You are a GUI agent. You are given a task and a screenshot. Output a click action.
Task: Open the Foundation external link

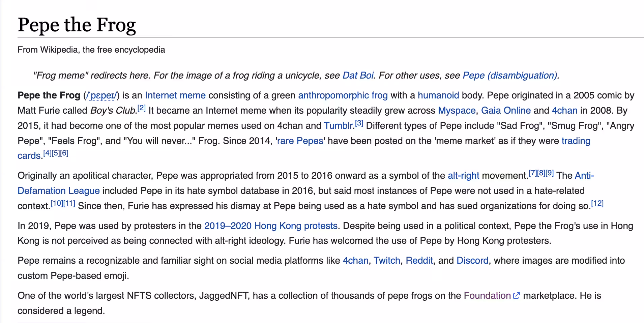tap(487, 296)
